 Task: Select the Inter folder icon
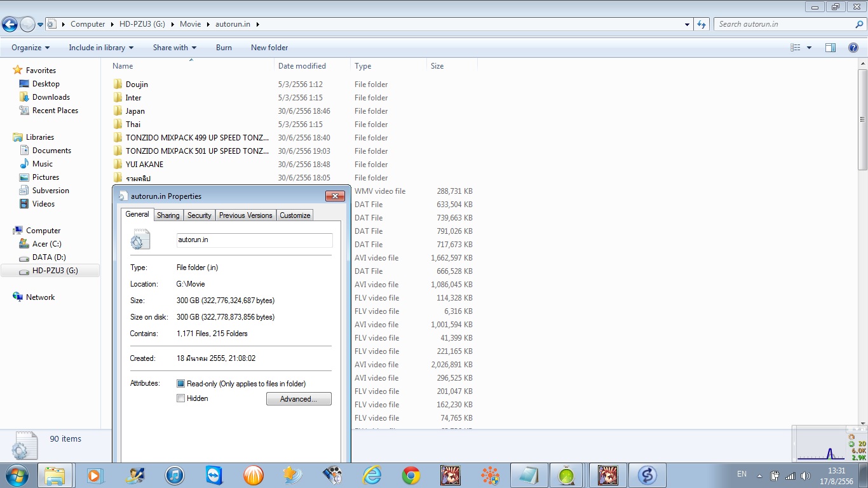118,97
